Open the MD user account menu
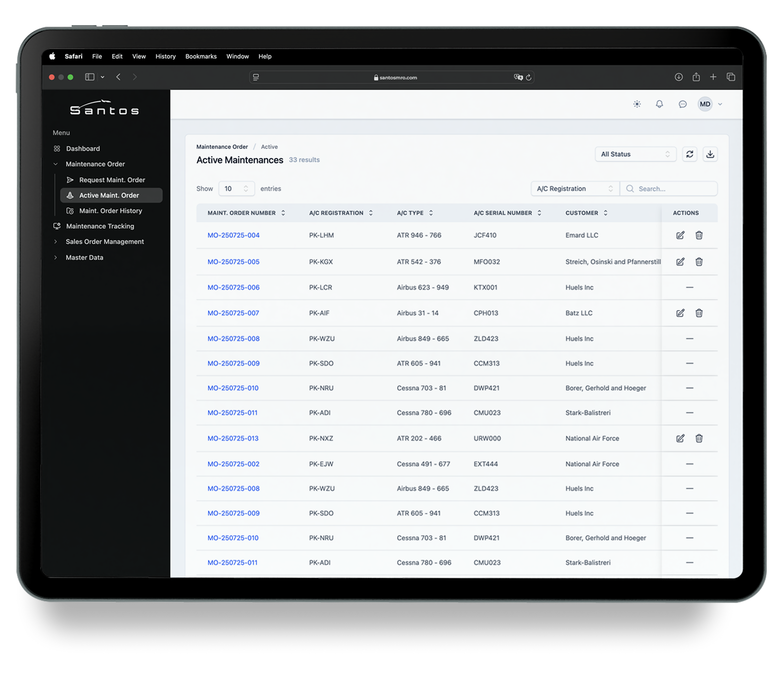Screen dimensions: 784x680 click(705, 104)
